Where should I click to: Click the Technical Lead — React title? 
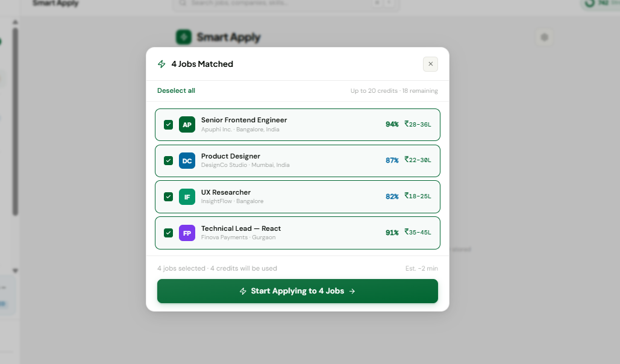pyautogui.click(x=241, y=228)
